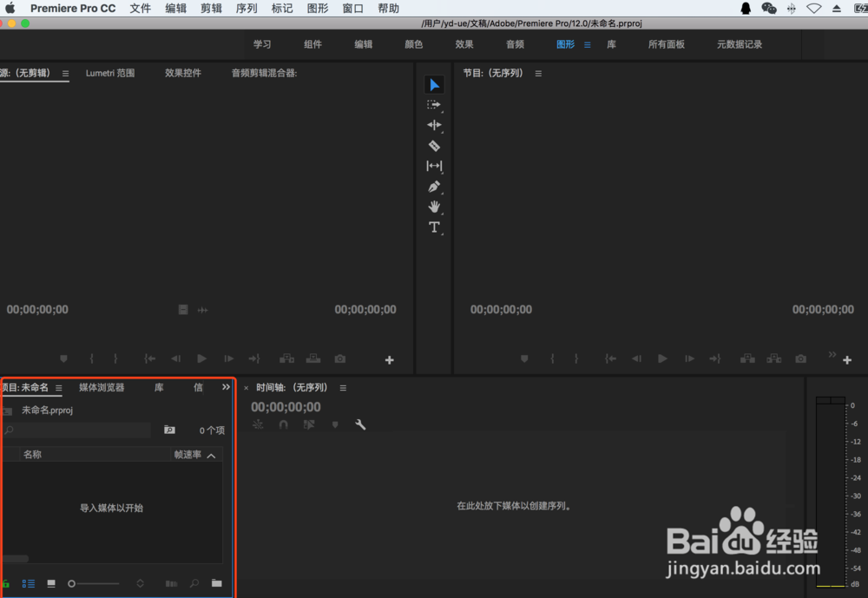Click project panel search field
This screenshot has height=598, width=868.
point(77,430)
